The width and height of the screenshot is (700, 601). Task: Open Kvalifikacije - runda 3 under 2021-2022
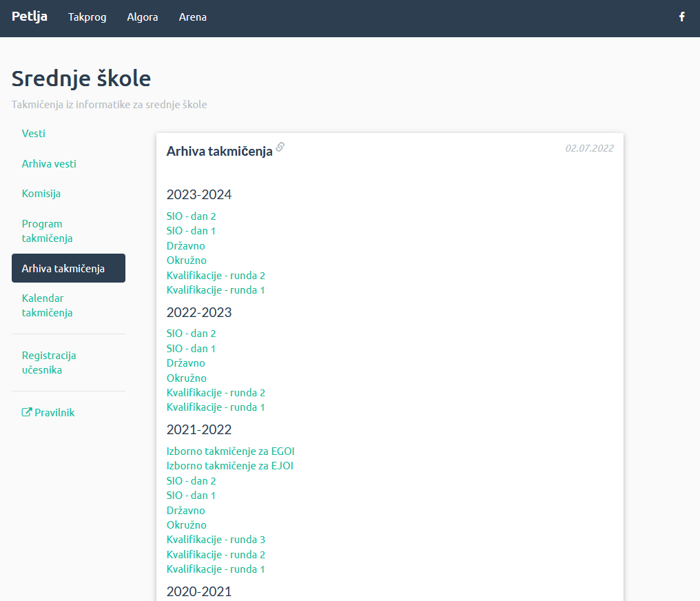click(x=216, y=540)
